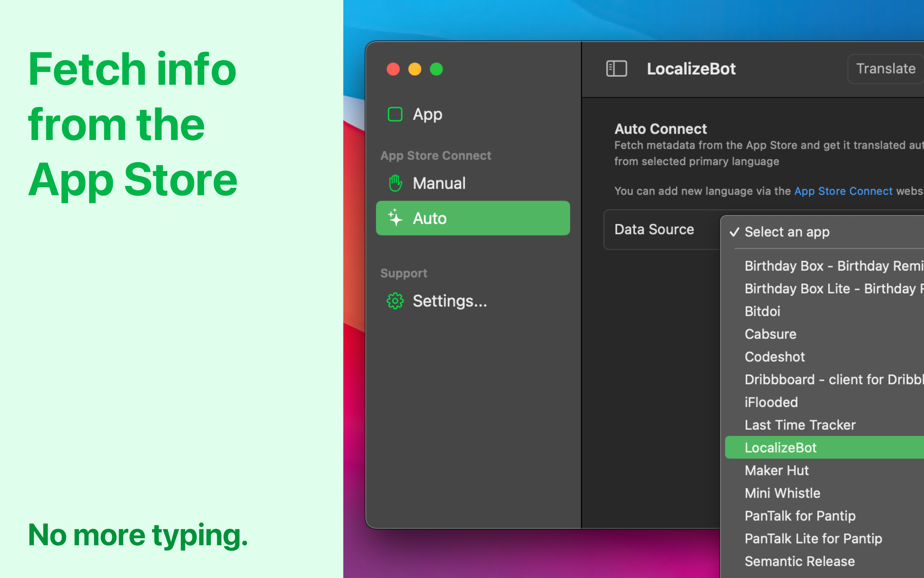Click the App Store Connect section header
This screenshot has height=578, width=924.
[436, 156]
